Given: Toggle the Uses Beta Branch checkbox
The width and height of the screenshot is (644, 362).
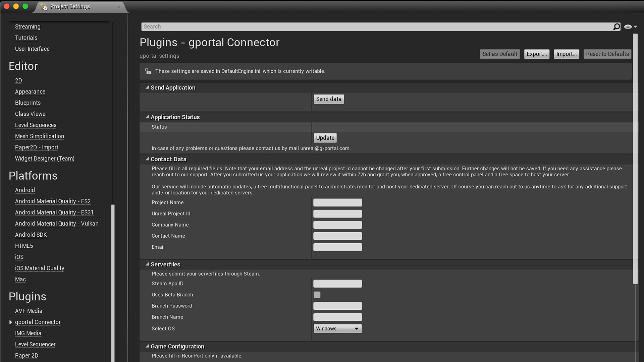Looking at the screenshot, I should 317,295.
